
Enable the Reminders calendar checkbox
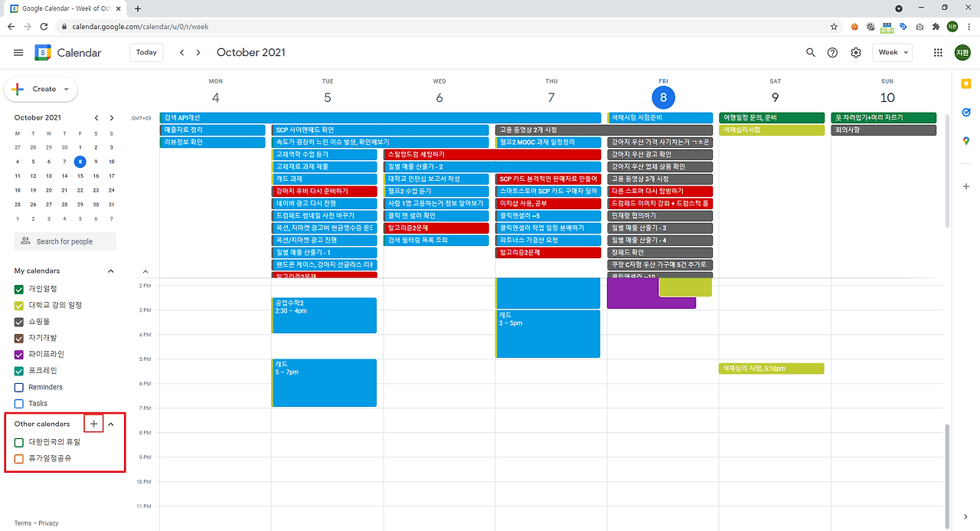tap(19, 387)
